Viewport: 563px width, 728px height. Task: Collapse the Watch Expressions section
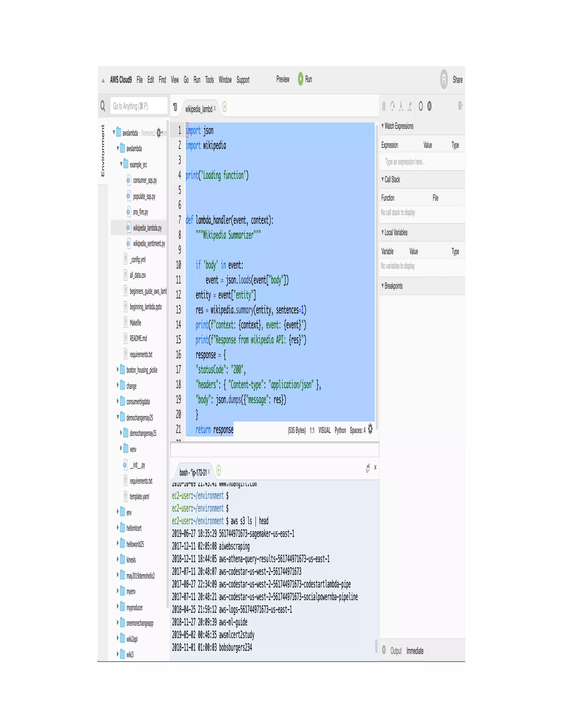pyautogui.click(x=383, y=126)
